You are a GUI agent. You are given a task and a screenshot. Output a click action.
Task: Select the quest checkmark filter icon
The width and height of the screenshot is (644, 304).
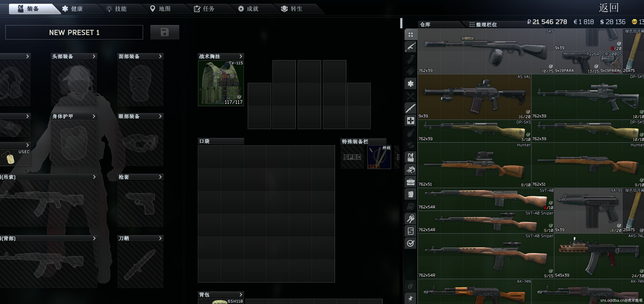(x=410, y=243)
